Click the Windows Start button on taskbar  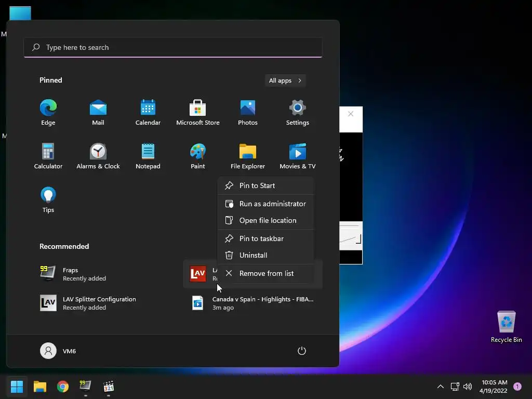point(17,387)
